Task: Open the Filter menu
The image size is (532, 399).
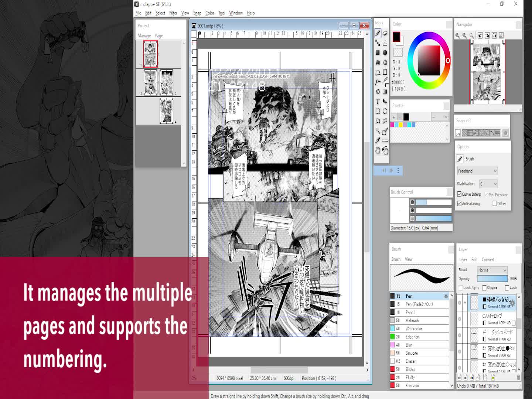Action: (x=173, y=13)
